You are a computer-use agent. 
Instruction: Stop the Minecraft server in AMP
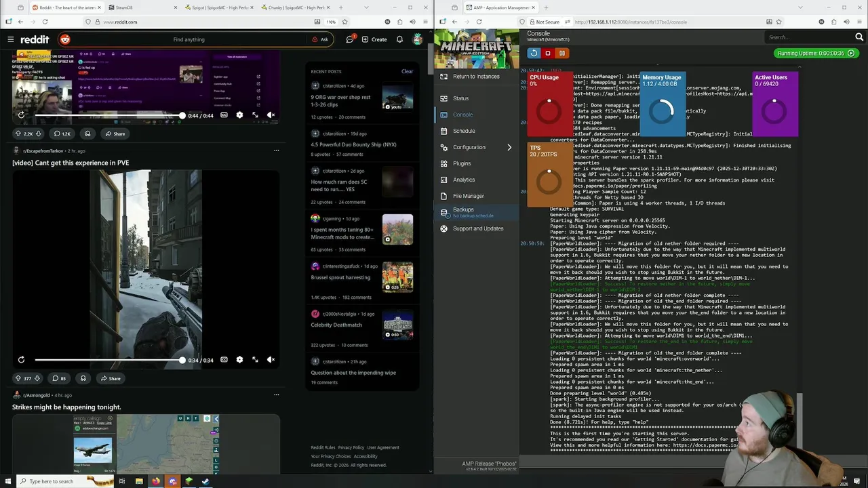coord(548,53)
